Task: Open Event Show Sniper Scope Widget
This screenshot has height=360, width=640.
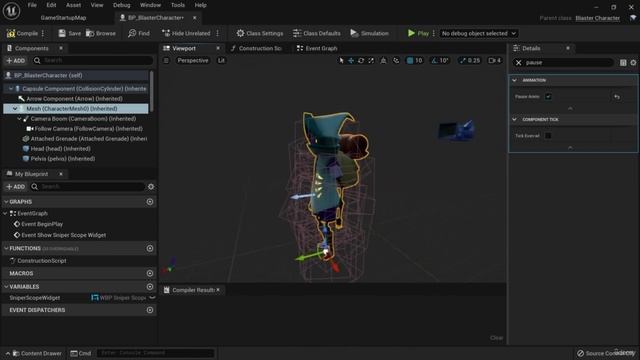Action: (x=60, y=235)
